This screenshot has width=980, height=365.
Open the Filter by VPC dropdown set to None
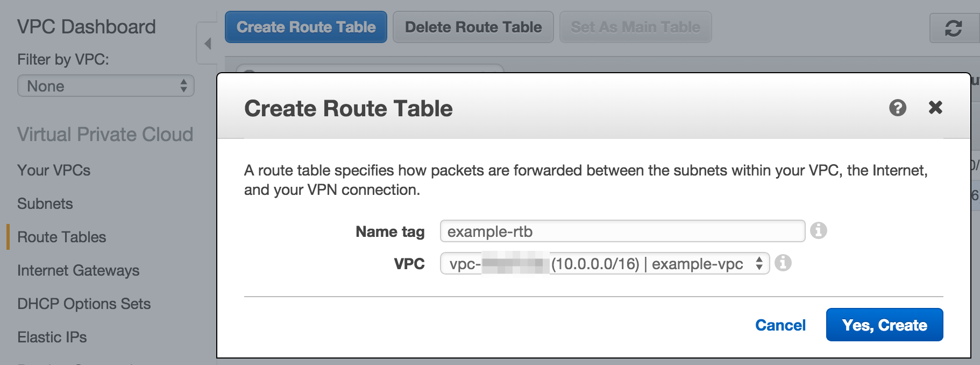tap(105, 86)
